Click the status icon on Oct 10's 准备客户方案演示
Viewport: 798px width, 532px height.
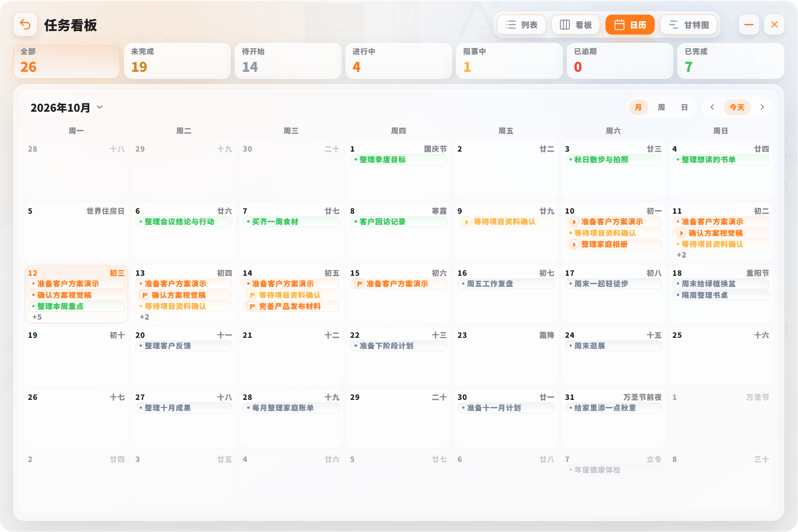point(574,222)
